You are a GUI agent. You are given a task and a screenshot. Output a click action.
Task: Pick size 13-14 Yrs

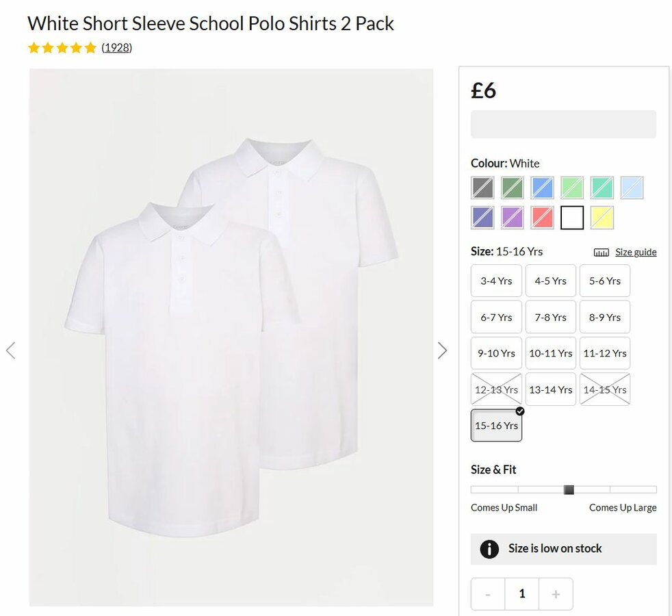pos(551,389)
